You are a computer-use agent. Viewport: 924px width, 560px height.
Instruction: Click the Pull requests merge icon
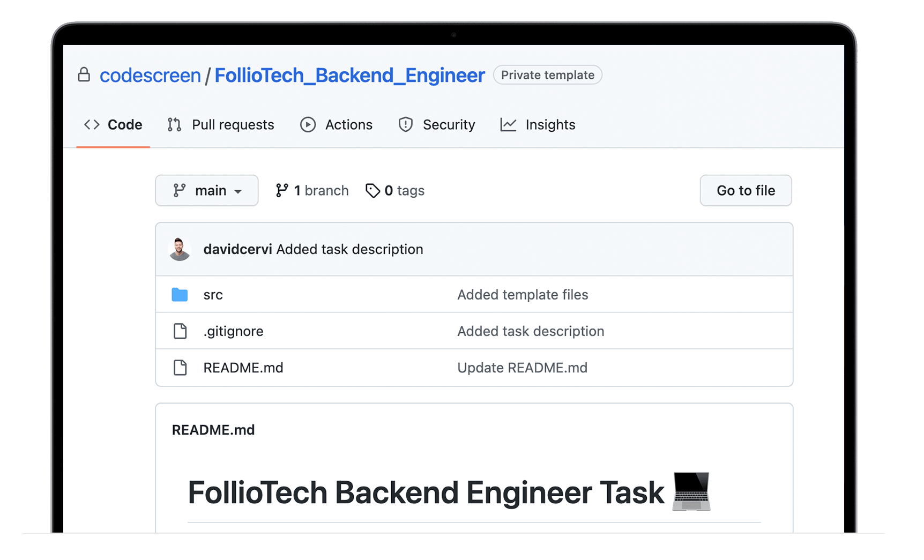click(x=174, y=125)
